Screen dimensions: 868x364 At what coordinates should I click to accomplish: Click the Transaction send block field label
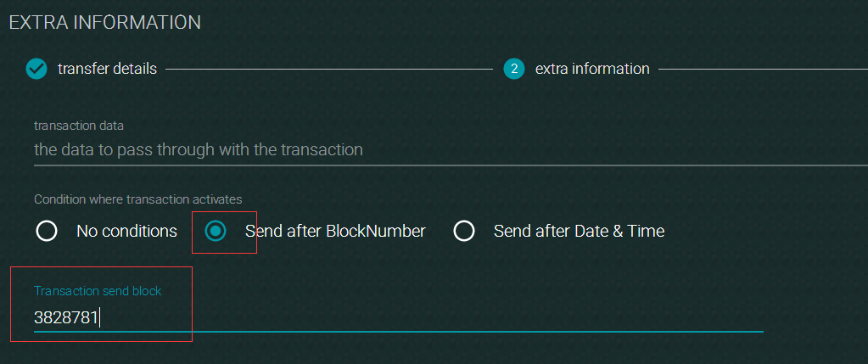pyautogui.click(x=98, y=291)
